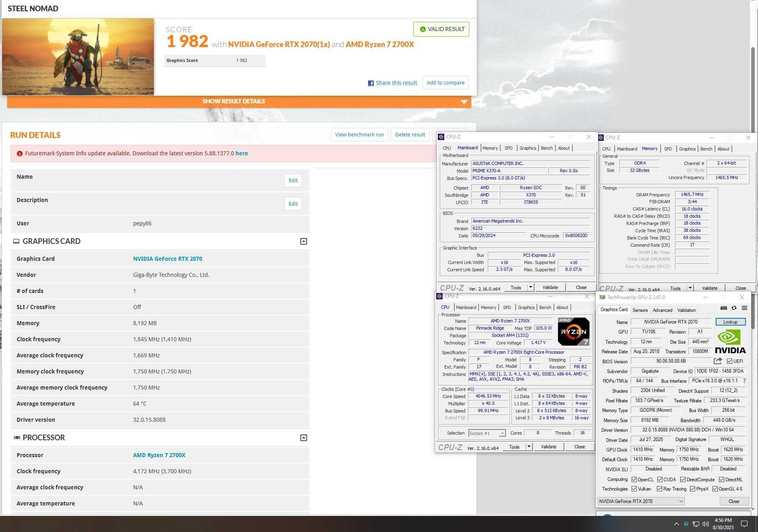Toggle the CUDA checkbox
The width and height of the screenshot is (758, 532).
(660, 480)
